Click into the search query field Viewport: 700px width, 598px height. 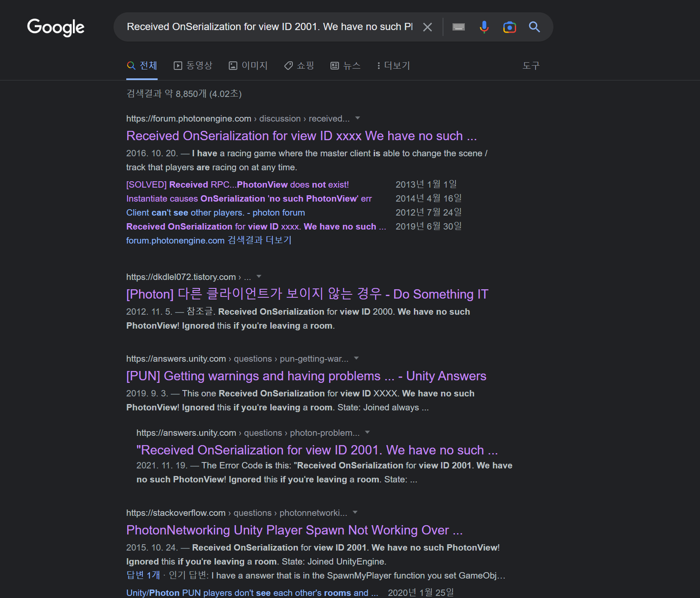click(x=269, y=27)
